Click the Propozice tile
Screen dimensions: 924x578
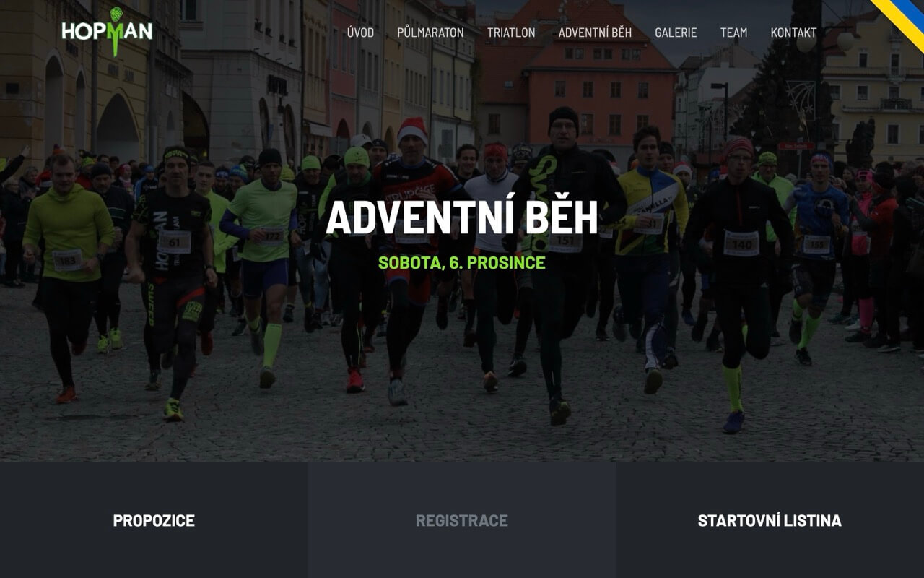click(154, 520)
